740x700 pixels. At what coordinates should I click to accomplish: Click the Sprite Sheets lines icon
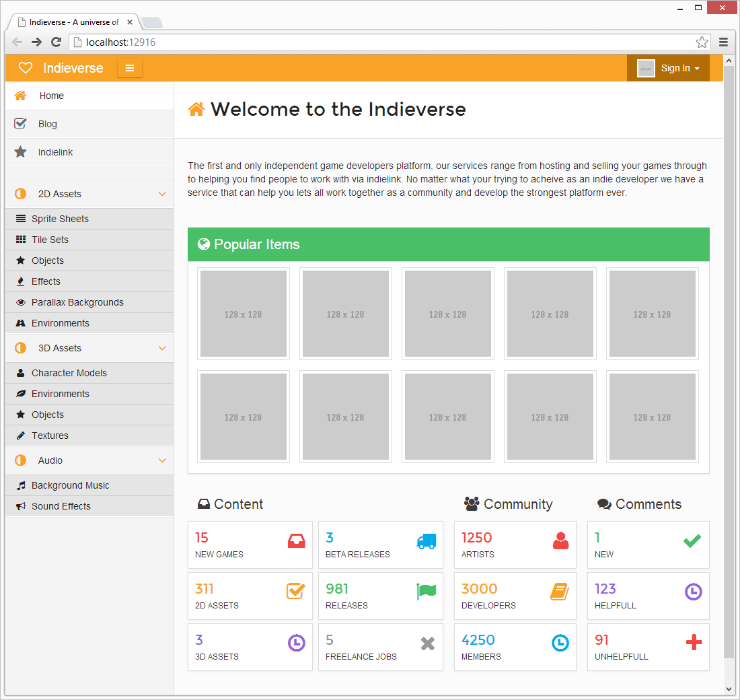point(21,219)
